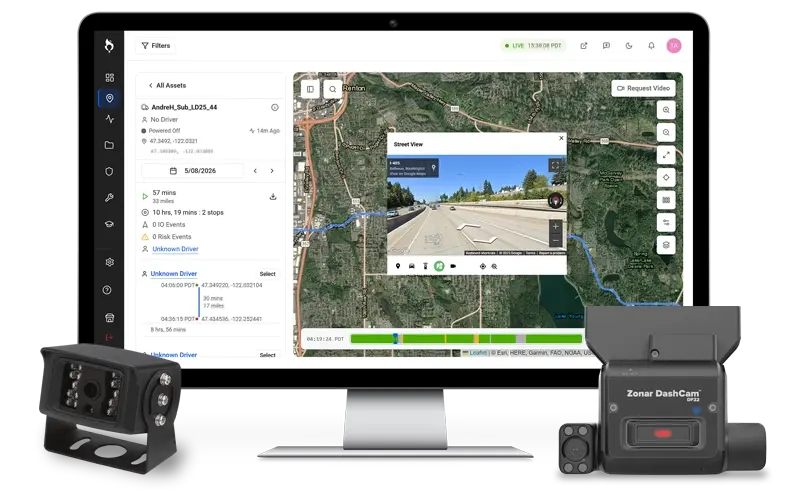Open Unknown Driver link beside 04:06:00 trip
The height and width of the screenshot is (500, 800).
173,273
